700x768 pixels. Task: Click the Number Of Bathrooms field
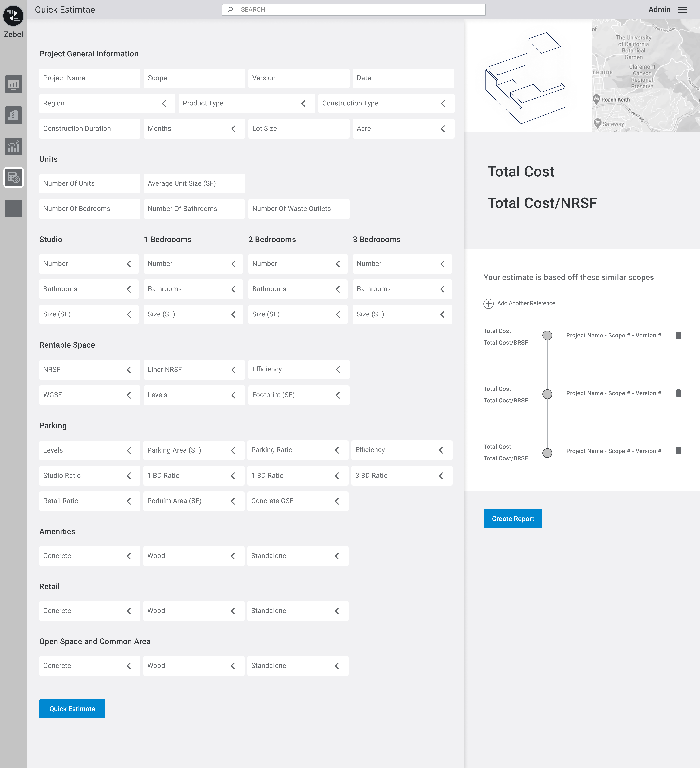point(194,209)
